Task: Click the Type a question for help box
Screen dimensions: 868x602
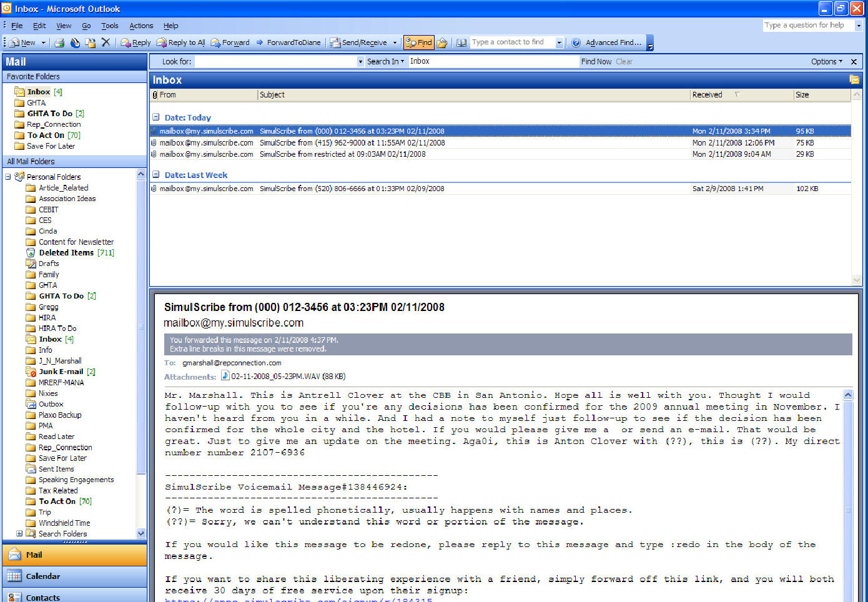Action: coord(809,25)
